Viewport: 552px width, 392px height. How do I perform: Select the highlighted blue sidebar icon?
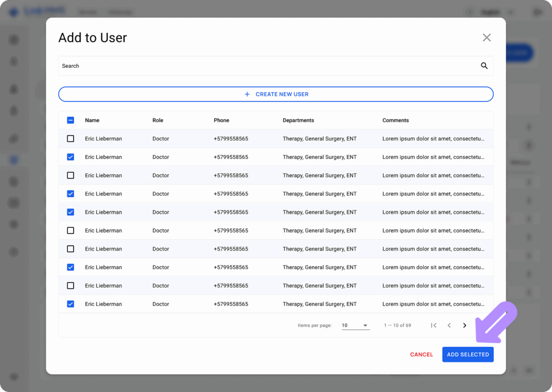point(13,159)
